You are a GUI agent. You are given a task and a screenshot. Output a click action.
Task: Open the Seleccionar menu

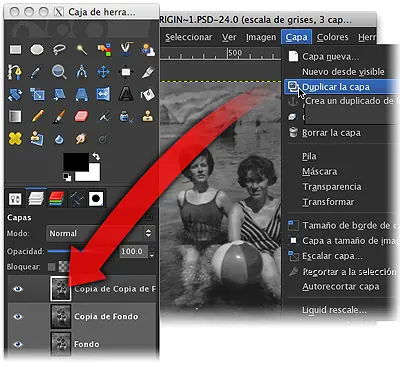pyautogui.click(x=189, y=37)
